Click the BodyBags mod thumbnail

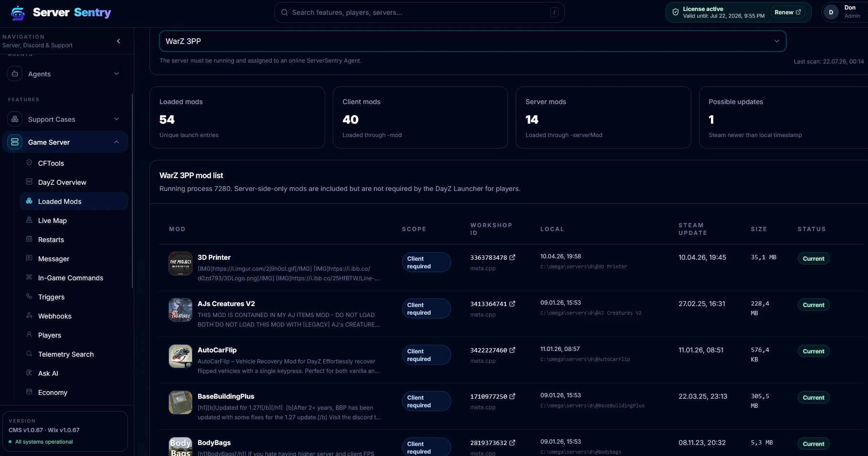[180, 446]
